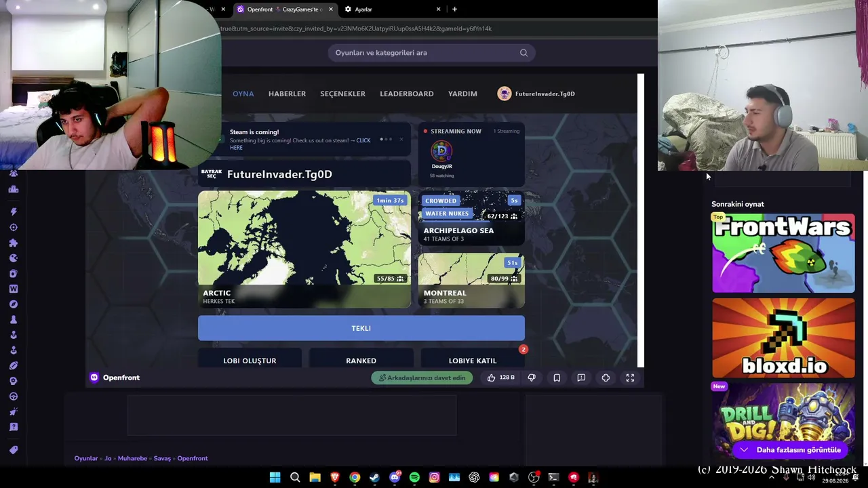Open Brave browser from the taskbar
868x488 pixels.
[335, 477]
